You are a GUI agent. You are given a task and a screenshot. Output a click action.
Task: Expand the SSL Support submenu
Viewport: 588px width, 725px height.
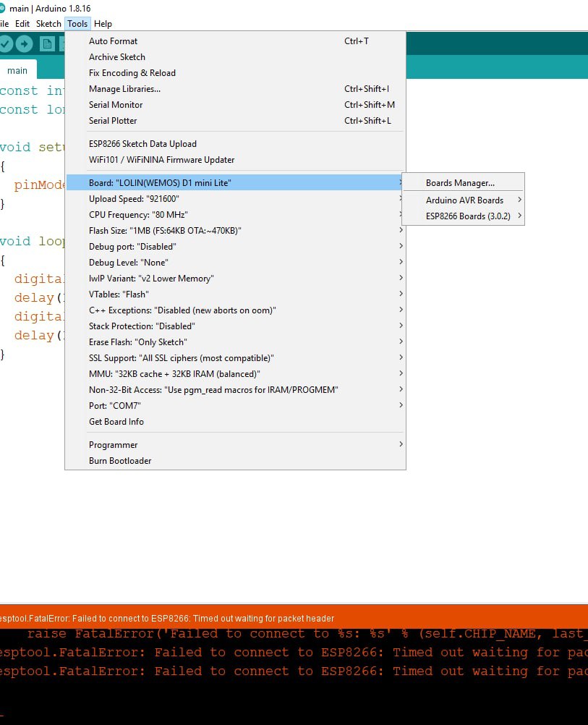(x=235, y=358)
